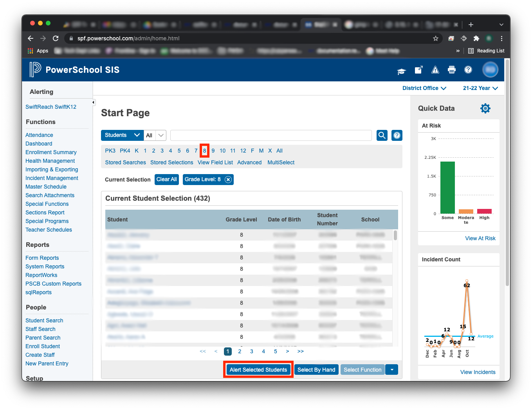Go to page 2 of students

tap(240, 351)
